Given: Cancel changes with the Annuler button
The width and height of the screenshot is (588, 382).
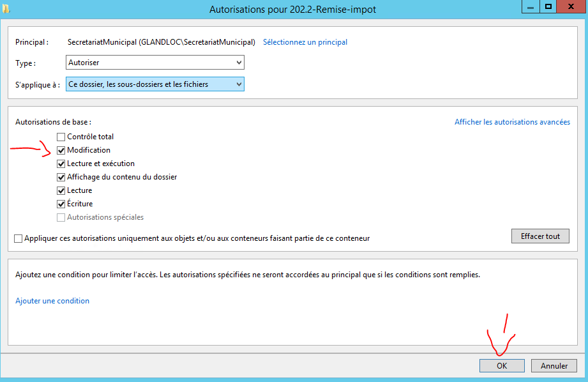Looking at the screenshot, I should [x=554, y=366].
